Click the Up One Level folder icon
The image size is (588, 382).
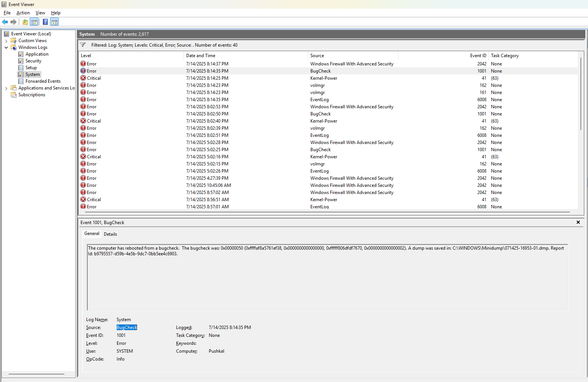[25, 22]
